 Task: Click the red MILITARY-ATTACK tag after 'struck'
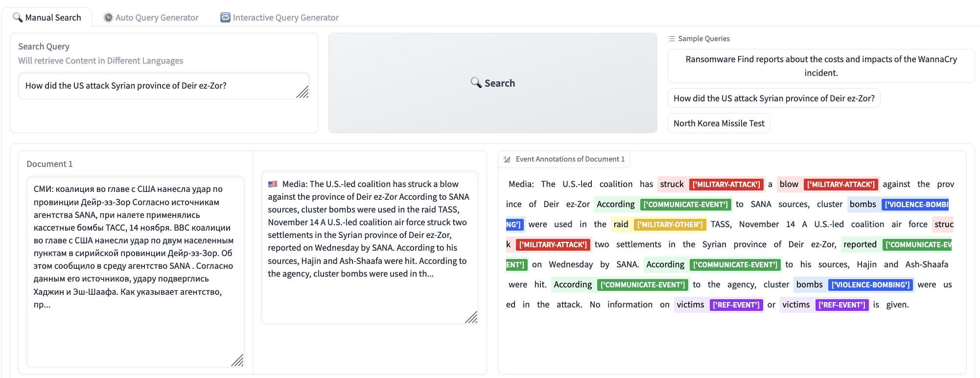click(726, 185)
